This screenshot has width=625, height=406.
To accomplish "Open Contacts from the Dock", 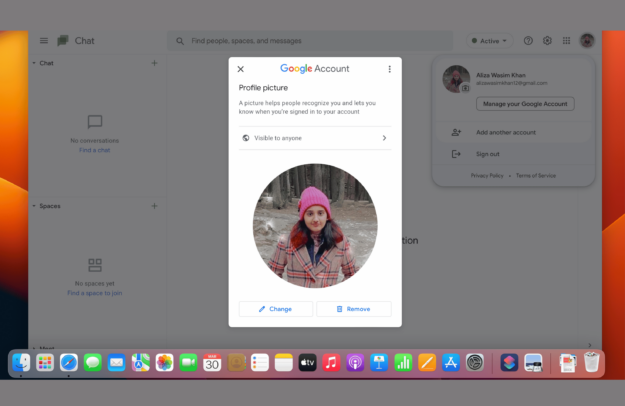I will click(236, 363).
